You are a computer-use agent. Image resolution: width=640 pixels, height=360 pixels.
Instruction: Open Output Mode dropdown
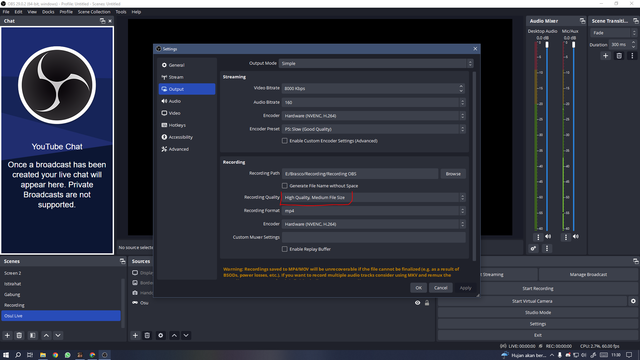tap(376, 64)
